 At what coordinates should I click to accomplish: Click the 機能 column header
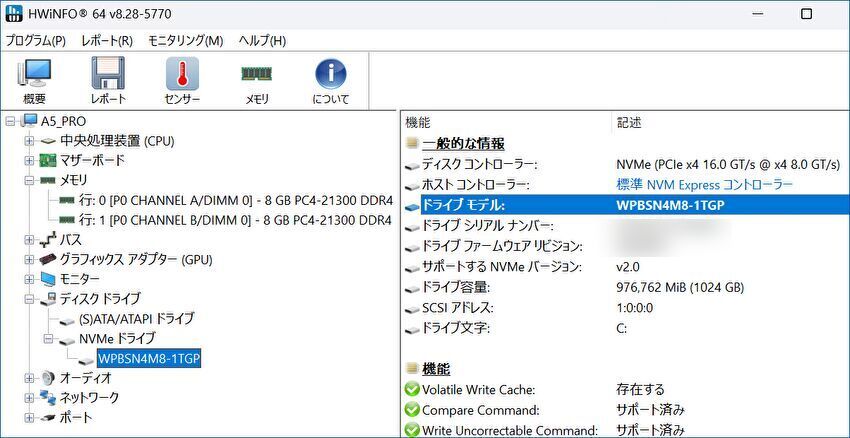[x=418, y=122]
